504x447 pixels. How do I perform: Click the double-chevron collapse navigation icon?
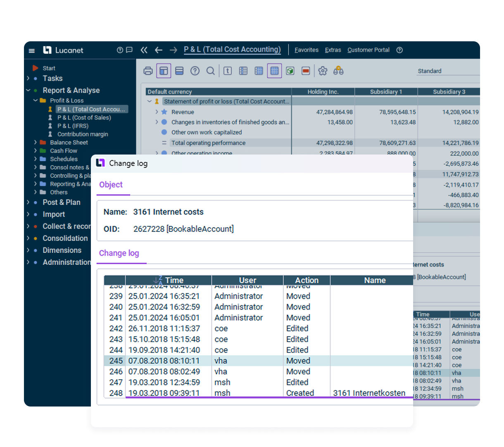point(144,50)
